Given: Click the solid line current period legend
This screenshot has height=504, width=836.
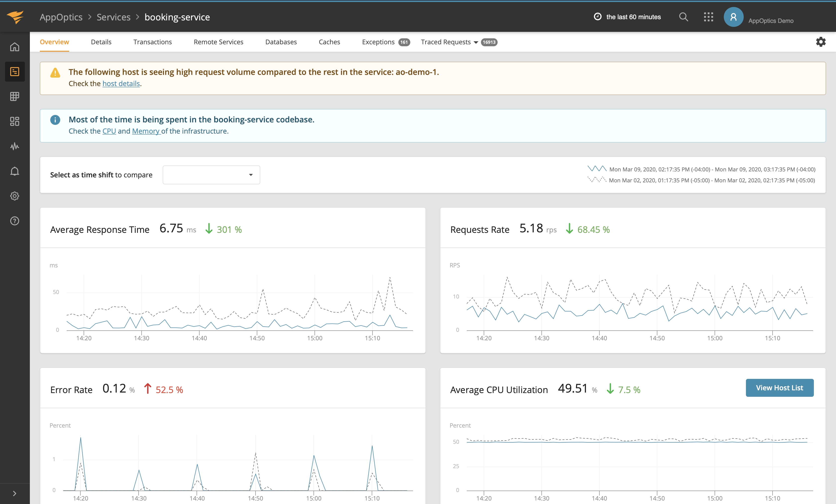Looking at the screenshot, I should pos(597,169).
